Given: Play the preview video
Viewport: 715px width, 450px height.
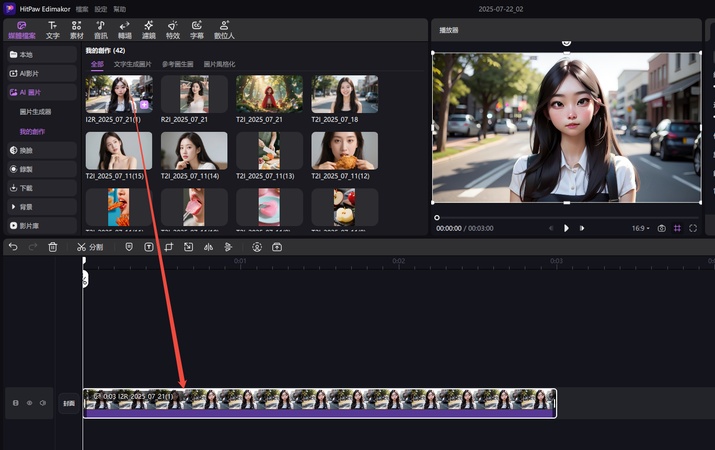Looking at the screenshot, I should tap(566, 228).
